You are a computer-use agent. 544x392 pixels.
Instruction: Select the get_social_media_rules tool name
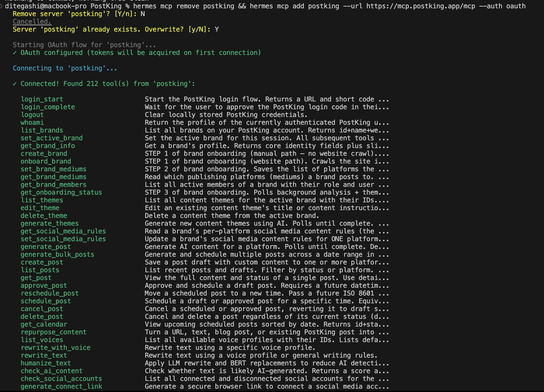[63, 231]
